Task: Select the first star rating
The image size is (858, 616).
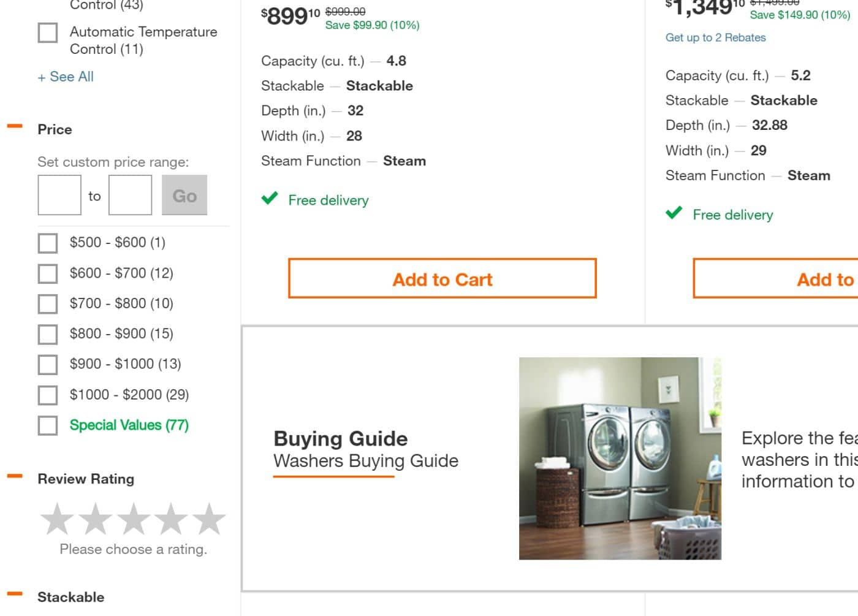Action: pos(58,519)
